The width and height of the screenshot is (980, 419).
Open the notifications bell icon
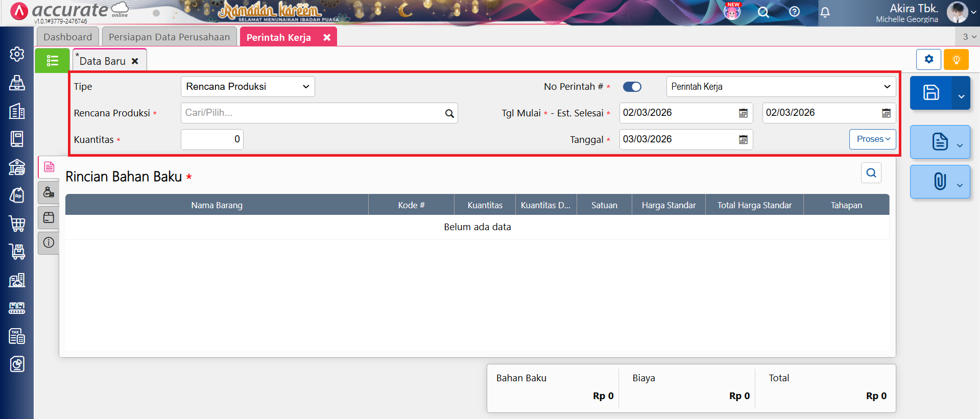click(x=825, y=12)
